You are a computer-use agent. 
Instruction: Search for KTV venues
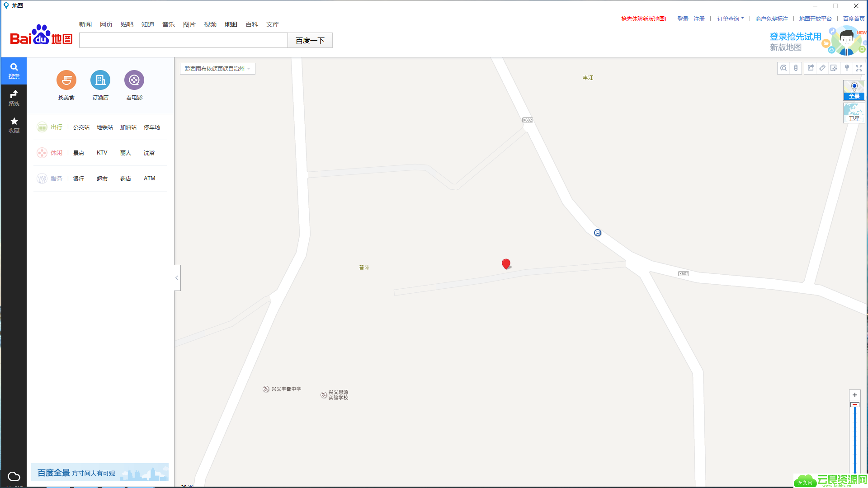pyautogui.click(x=102, y=153)
